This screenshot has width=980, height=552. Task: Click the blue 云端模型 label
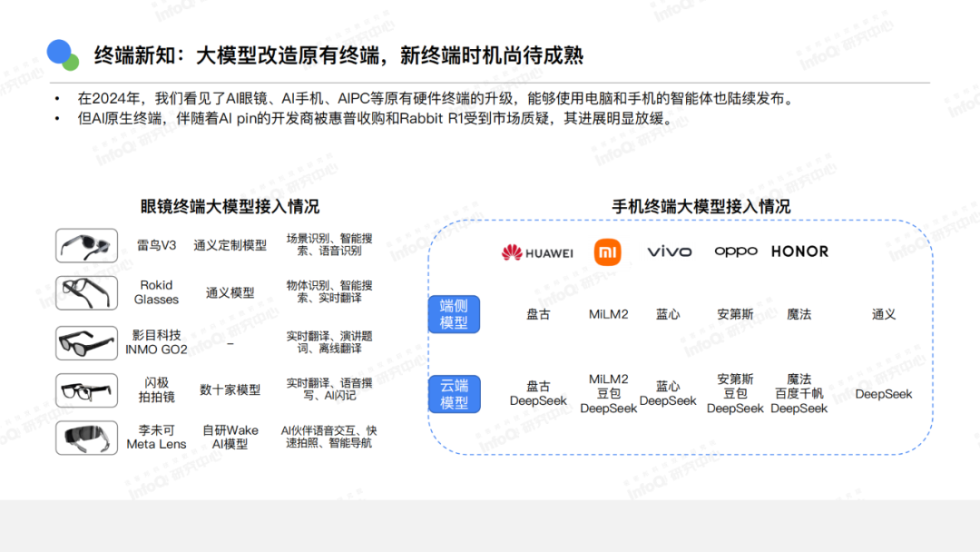click(x=455, y=394)
